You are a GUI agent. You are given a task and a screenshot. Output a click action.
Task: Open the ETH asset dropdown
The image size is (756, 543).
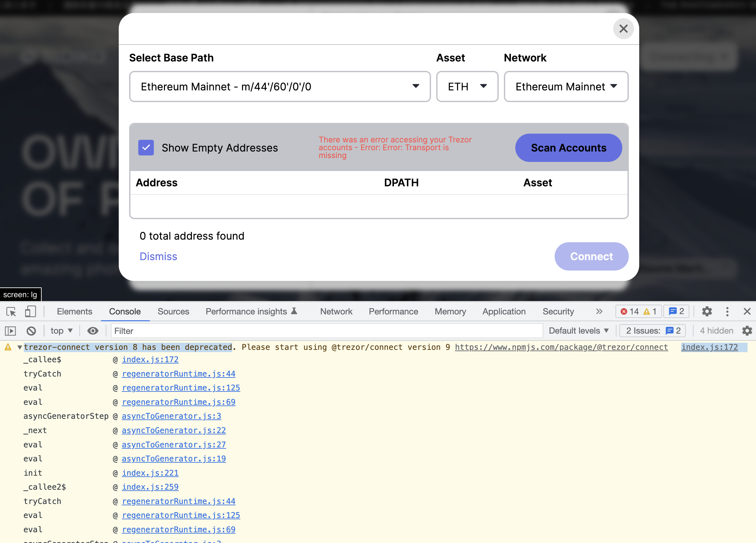point(467,86)
